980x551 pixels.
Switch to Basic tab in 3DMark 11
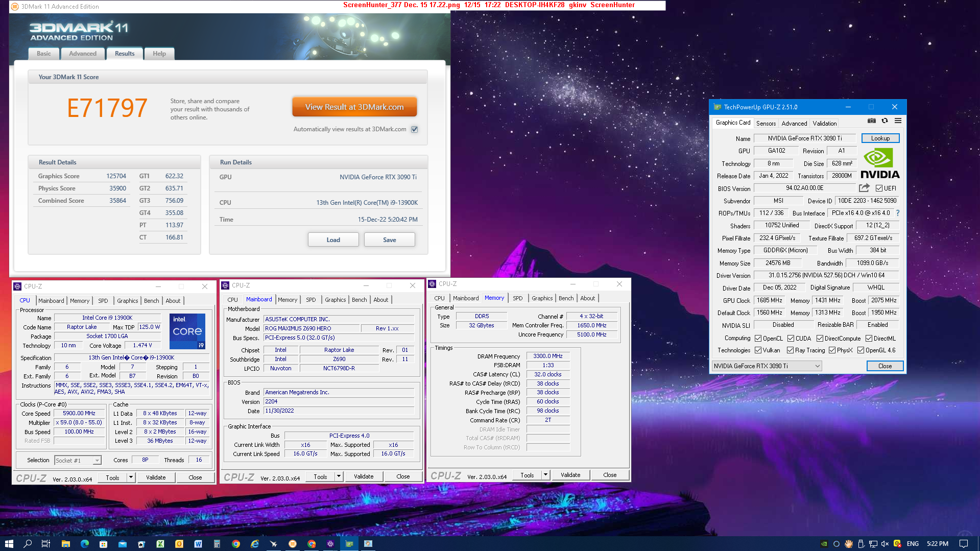pos(43,54)
